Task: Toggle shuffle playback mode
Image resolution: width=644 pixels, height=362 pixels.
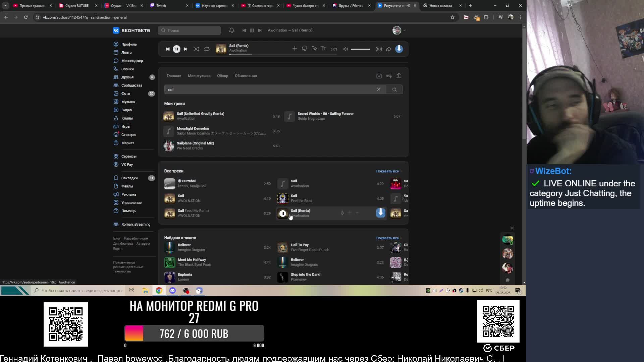Action: [196, 49]
